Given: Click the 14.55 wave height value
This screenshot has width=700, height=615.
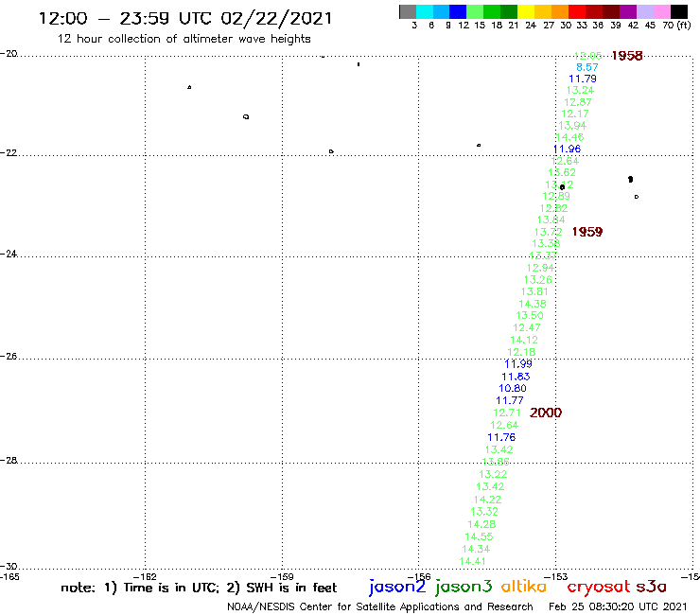Looking at the screenshot, I should 479,536.
